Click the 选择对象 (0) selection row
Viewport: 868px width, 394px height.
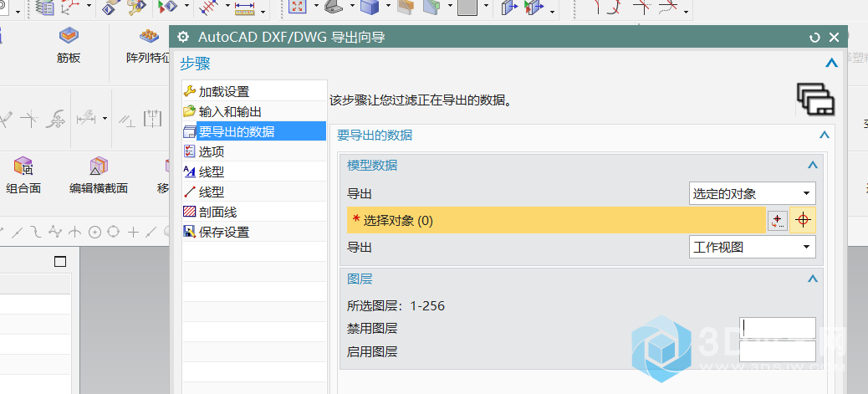point(556,221)
